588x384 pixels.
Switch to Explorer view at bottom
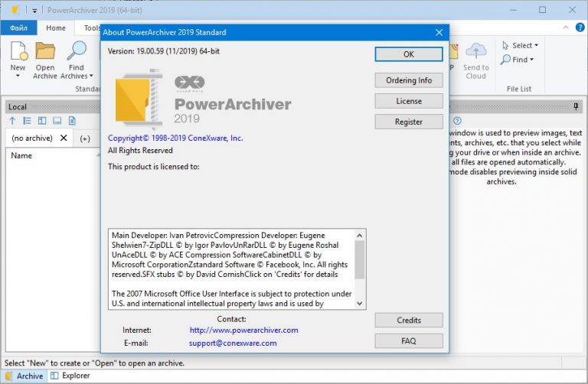click(x=70, y=376)
